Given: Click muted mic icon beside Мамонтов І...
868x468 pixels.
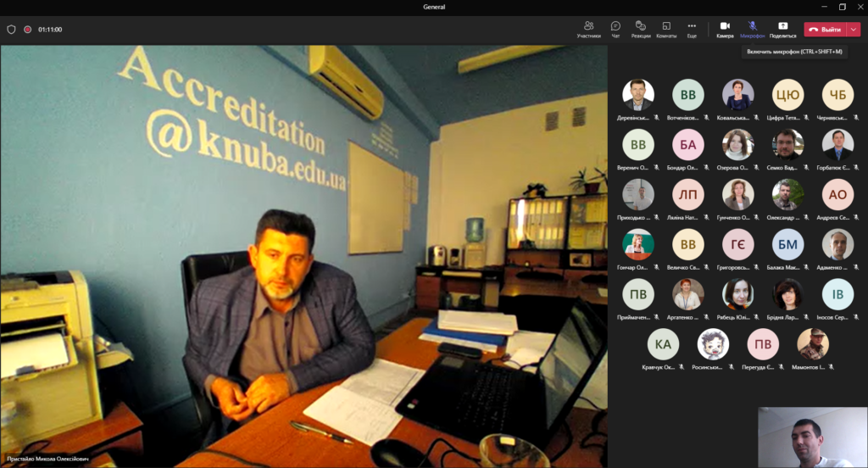Looking at the screenshot, I should pos(831,366).
